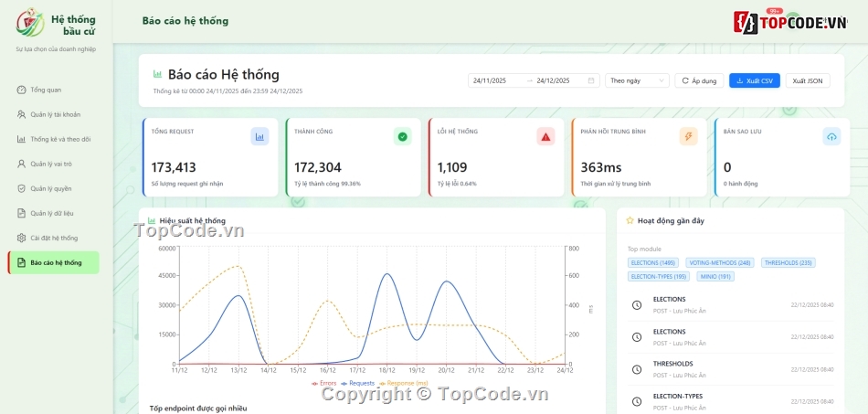The width and height of the screenshot is (868, 414).
Task: Click the Quản lý dữ liệu file icon
Action: click(x=21, y=213)
